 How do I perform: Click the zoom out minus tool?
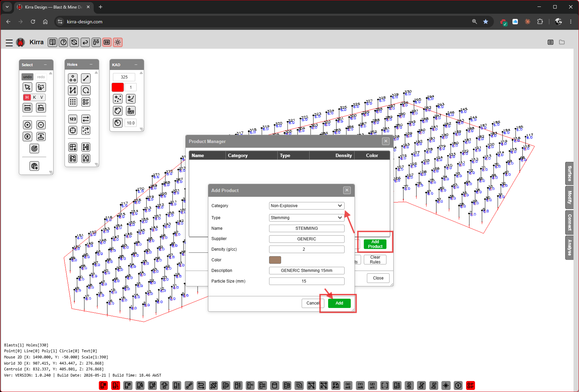click(41, 125)
